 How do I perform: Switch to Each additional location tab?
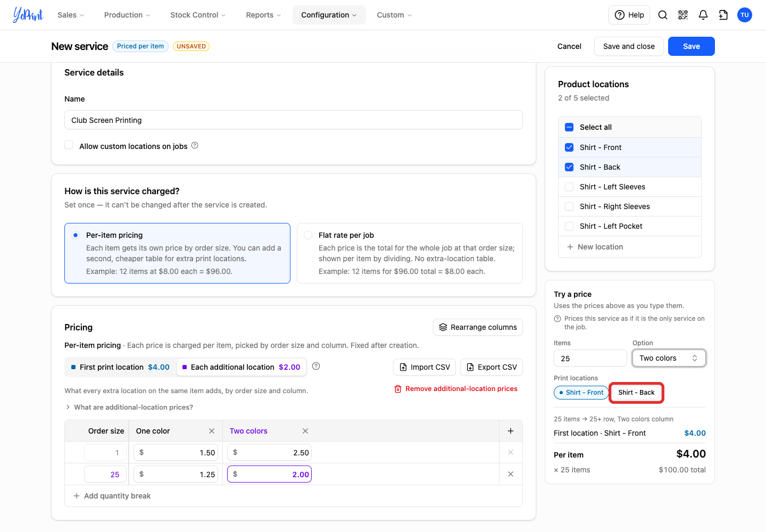click(242, 367)
